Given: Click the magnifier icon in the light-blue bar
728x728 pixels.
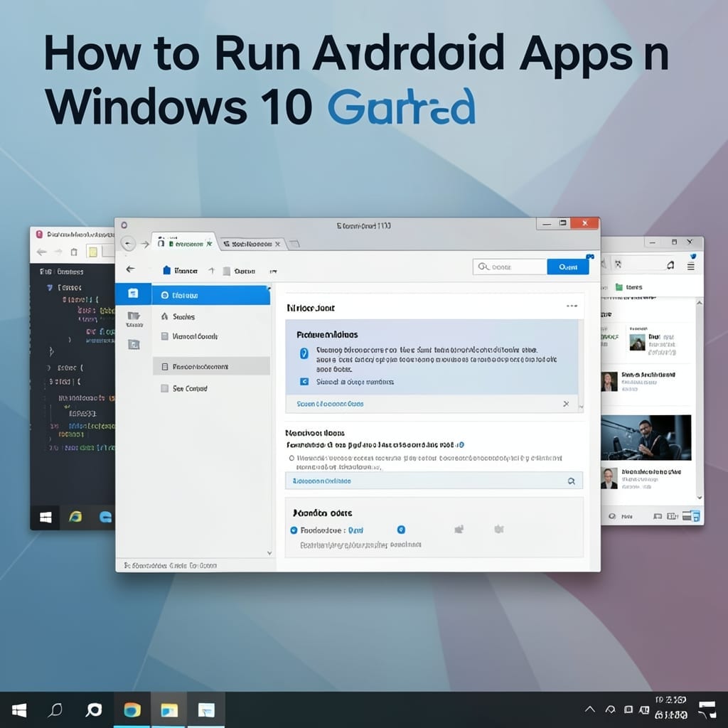Looking at the screenshot, I should click(x=572, y=481).
